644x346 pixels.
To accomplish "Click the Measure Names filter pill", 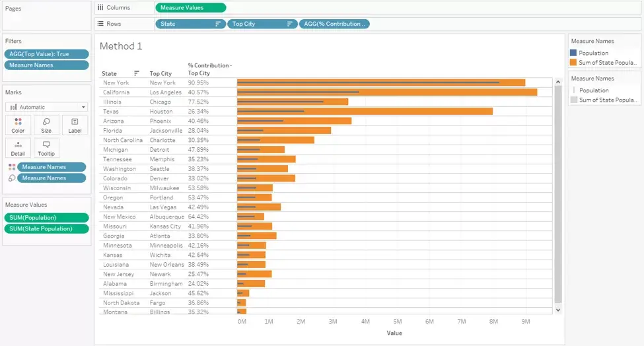I will [x=46, y=65].
